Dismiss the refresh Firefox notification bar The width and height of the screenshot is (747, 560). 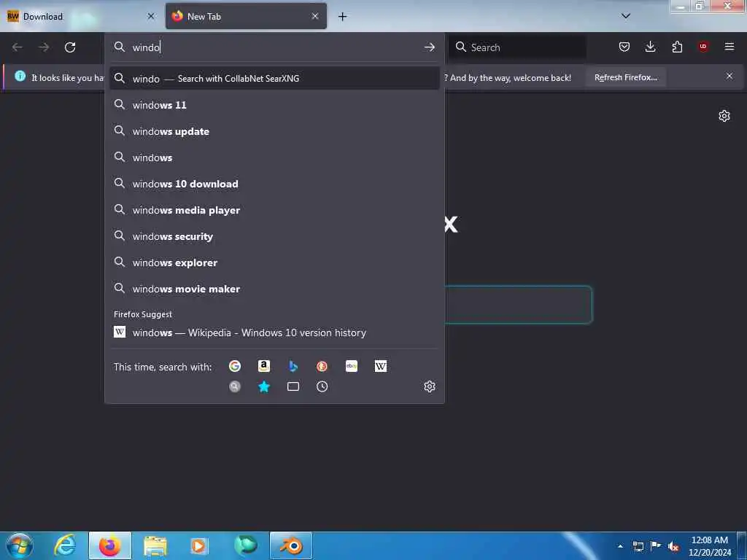click(729, 76)
